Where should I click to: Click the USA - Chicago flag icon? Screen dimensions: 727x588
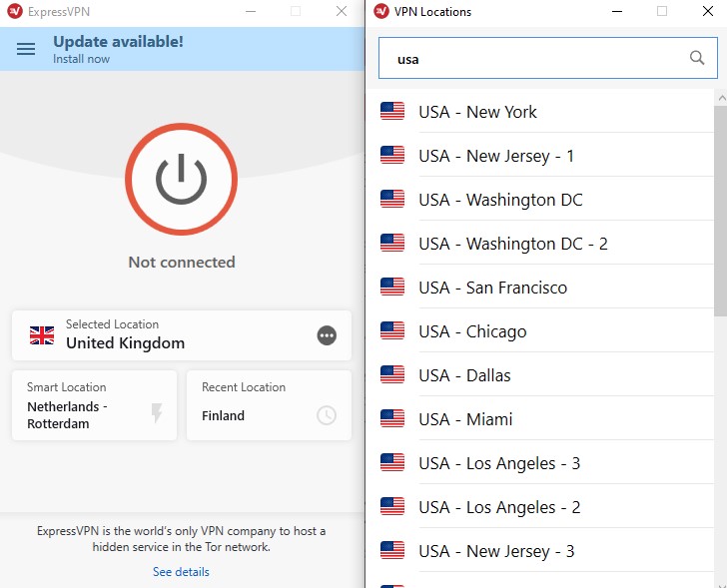(x=392, y=330)
